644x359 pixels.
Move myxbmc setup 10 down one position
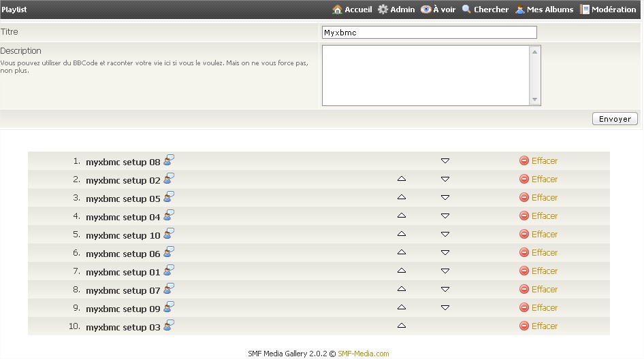pyautogui.click(x=445, y=235)
